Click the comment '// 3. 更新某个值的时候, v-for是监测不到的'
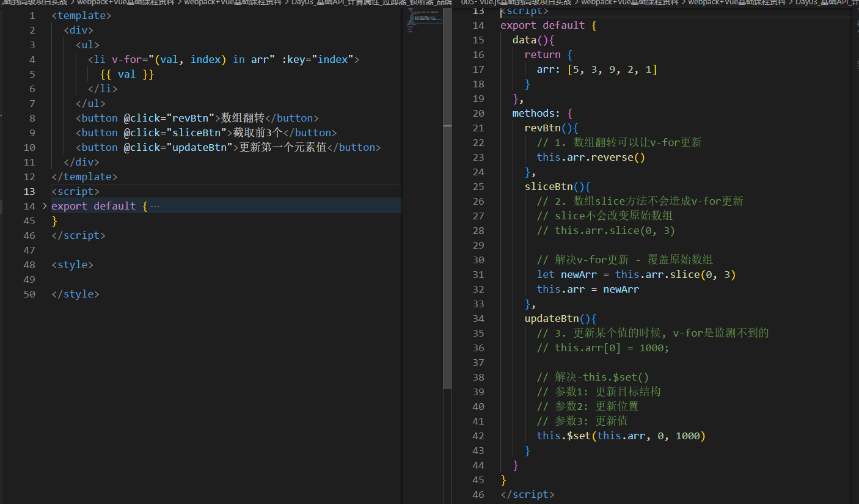 pos(652,333)
